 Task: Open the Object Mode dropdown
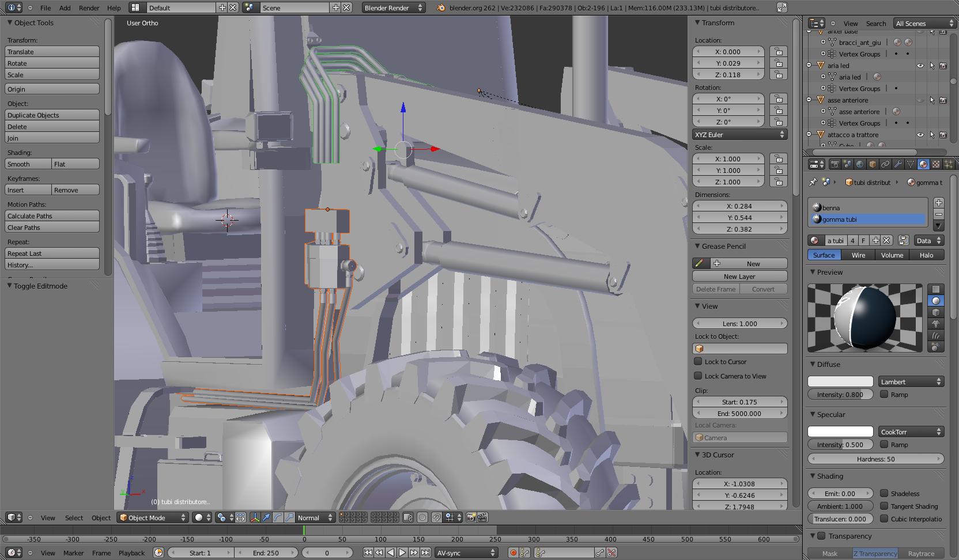coord(153,517)
